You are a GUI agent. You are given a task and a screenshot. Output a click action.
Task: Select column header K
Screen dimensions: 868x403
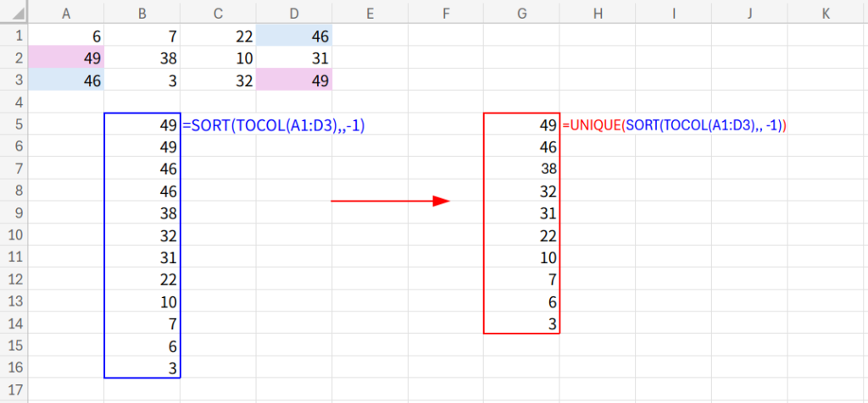point(825,13)
